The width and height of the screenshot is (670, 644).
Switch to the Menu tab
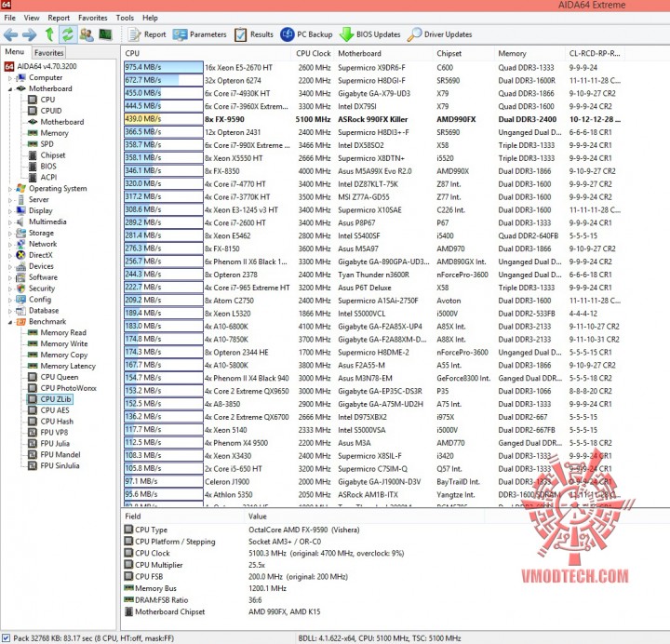[x=15, y=52]
